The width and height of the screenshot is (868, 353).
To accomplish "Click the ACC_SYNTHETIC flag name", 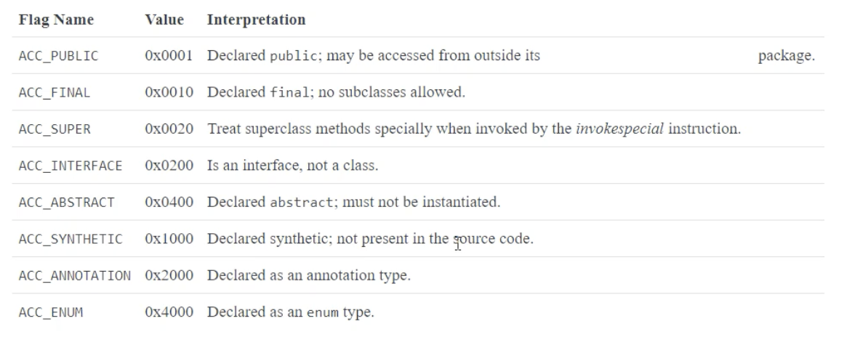I will pos(71,239).
